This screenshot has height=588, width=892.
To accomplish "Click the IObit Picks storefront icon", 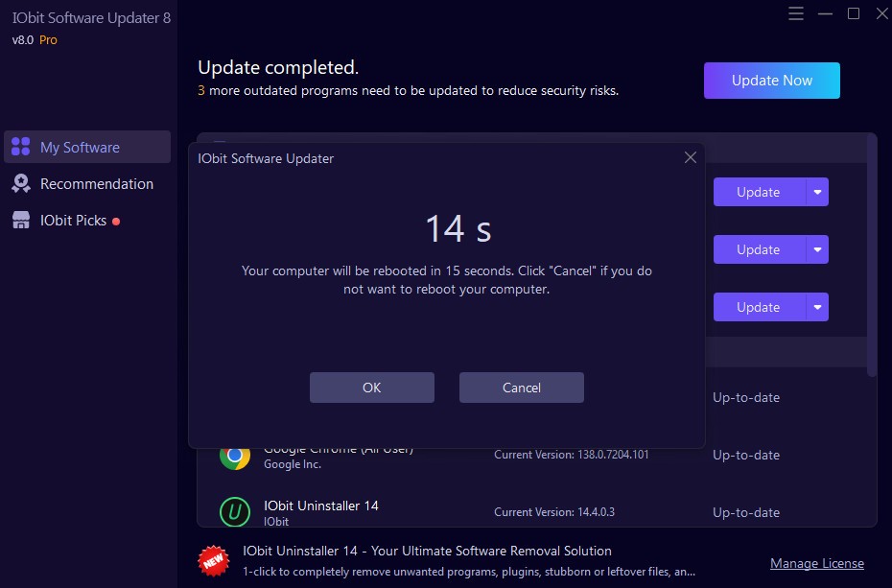I will tap(19, 220).
